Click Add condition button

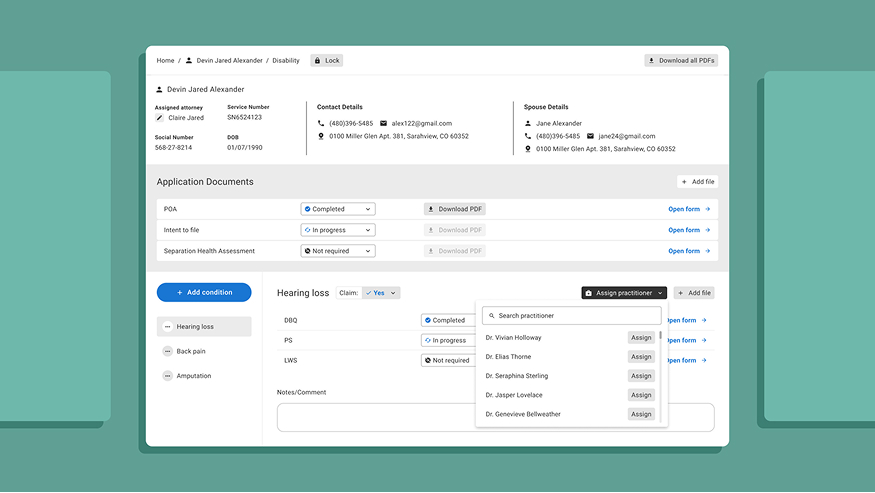point(204,293)
